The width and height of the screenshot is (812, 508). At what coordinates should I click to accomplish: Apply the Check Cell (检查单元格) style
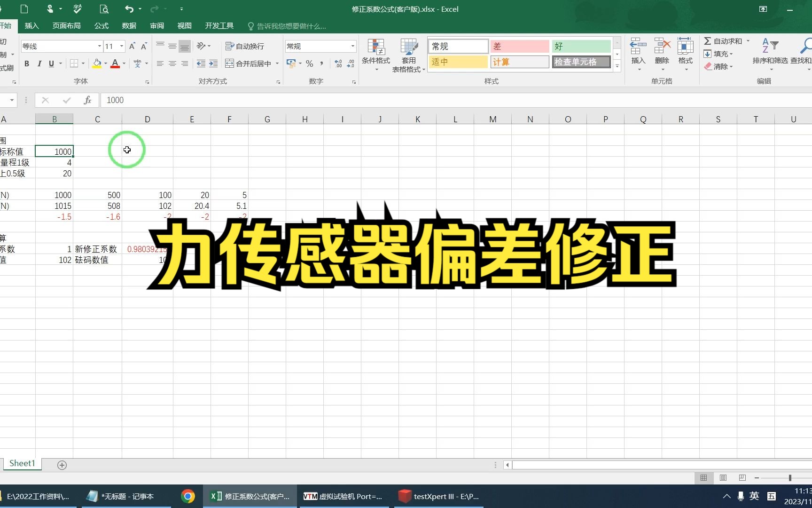[x=581, y=62]
